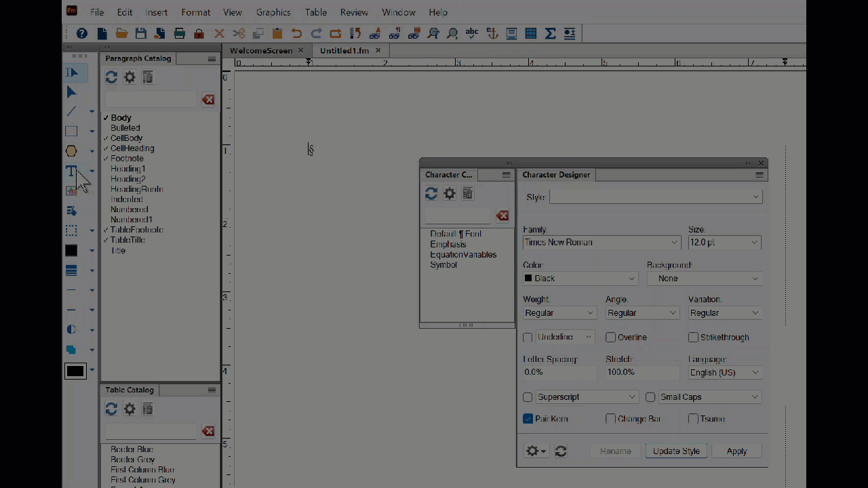Open the Style dropdown in Character Designer
Viewport: 868px width, 488px height.
click(656, 197)
